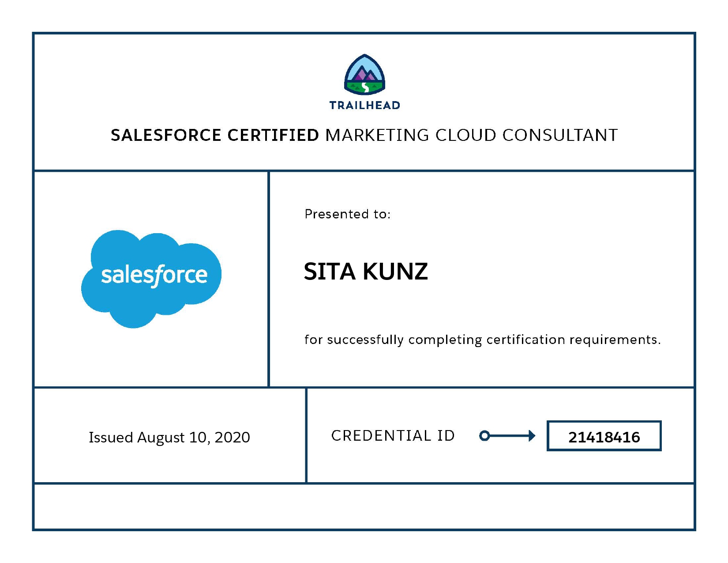Viewport: 728px width, 563px height.
Task: Click the recipient name SITA KUNZ
Action: tap(366, 271)
